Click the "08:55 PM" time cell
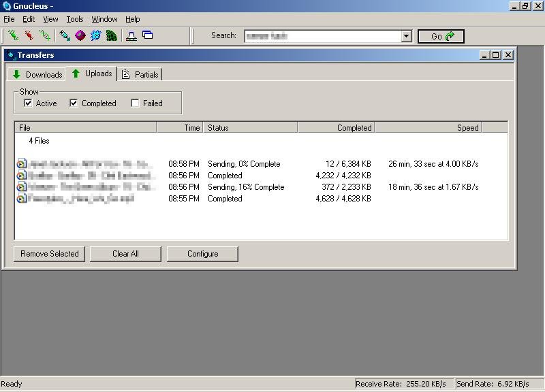545x392 pixels. coord(184,199)
